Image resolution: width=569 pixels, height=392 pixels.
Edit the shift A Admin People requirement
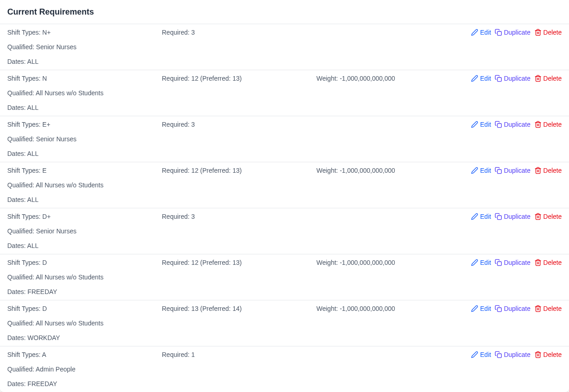pos(481,355)
